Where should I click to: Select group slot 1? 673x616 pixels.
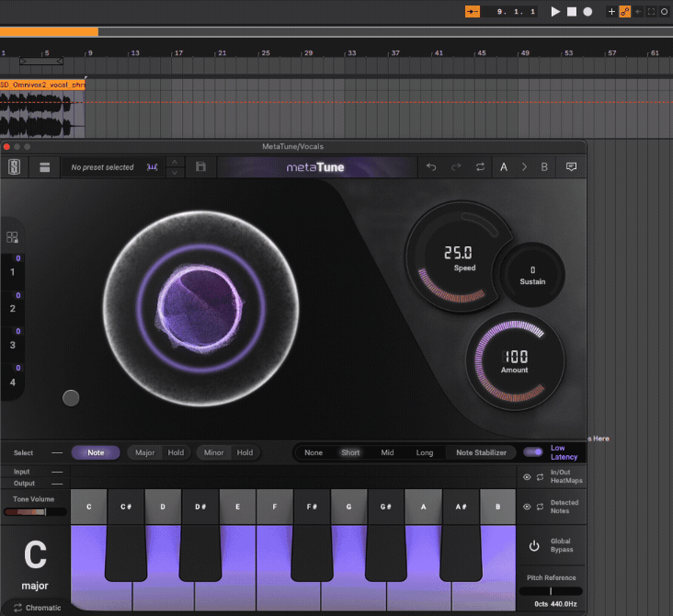coord(13,272)
